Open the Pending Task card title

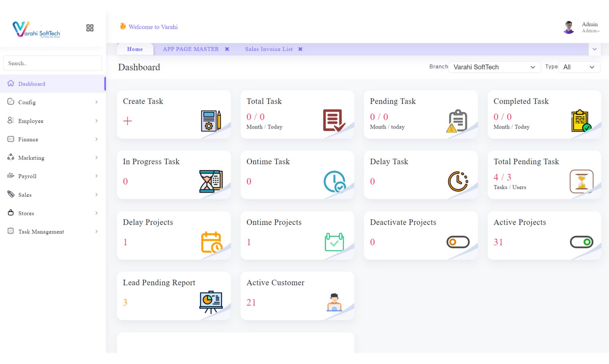click(x=393, y=101)
